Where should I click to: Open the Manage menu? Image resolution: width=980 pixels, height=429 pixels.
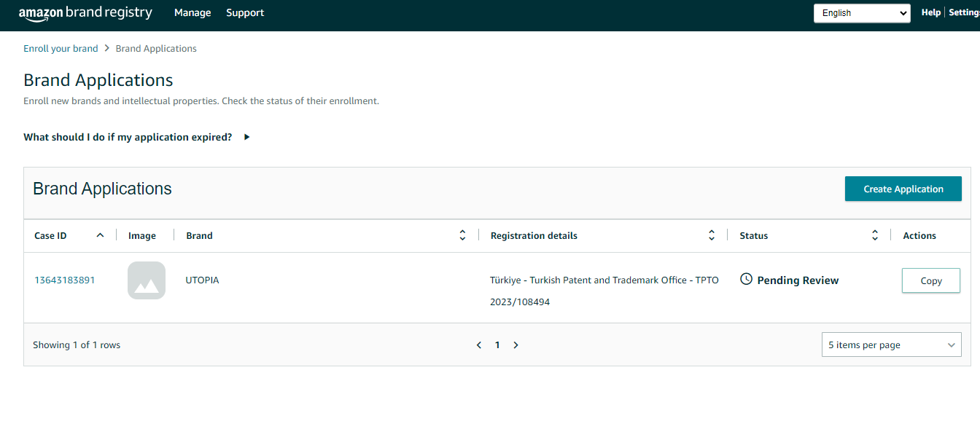click(192, 13)
